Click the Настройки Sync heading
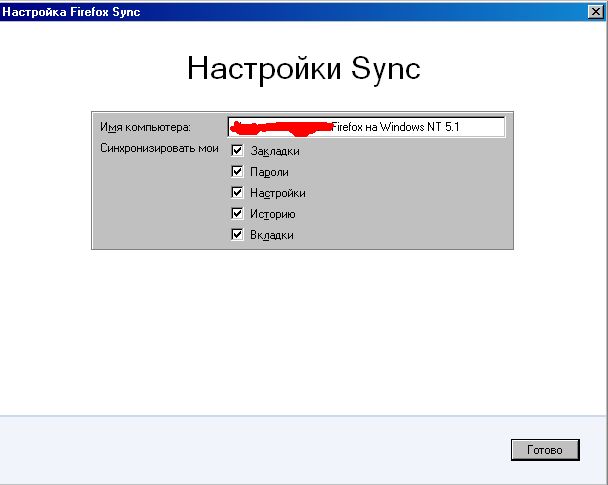Image resolution: width=608 pixels, height=485 pixels. coord(304,69)
